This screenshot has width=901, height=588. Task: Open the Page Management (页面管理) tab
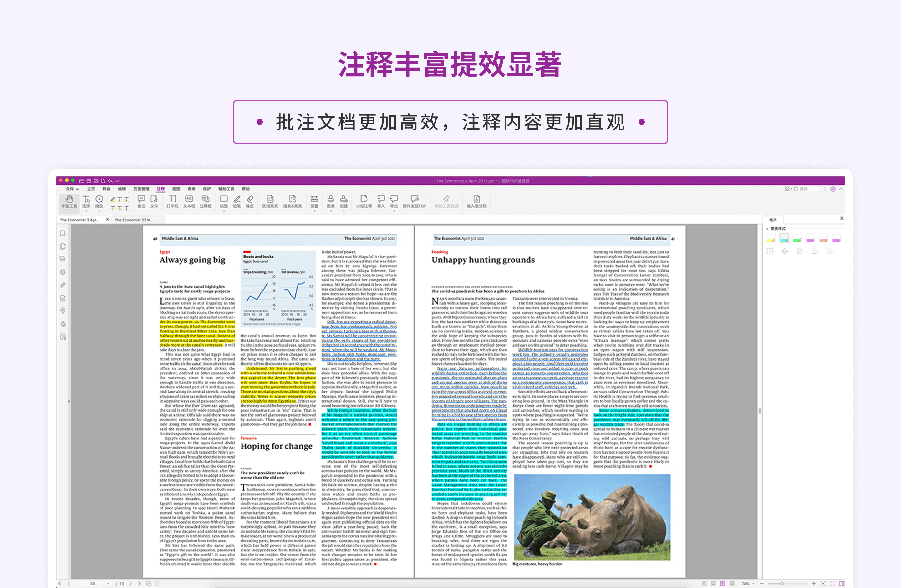(141, 189)
